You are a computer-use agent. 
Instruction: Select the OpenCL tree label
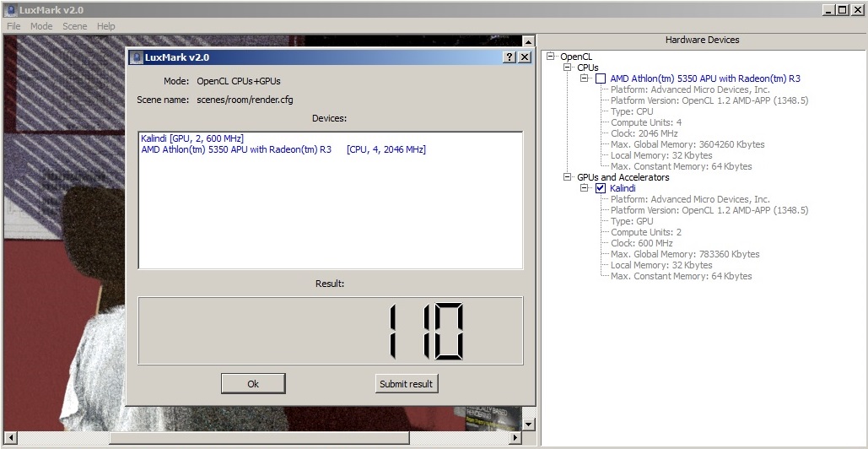pyautogui.click(x=576, y=57)
